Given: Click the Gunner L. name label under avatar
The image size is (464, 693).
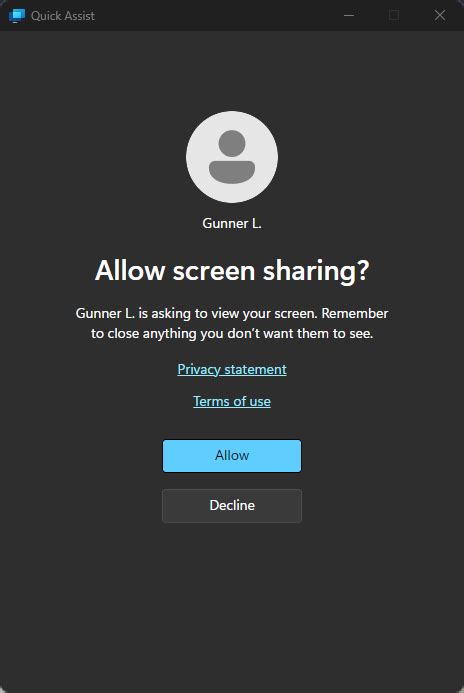Looking at the screenshot, I should coord(232,223).
